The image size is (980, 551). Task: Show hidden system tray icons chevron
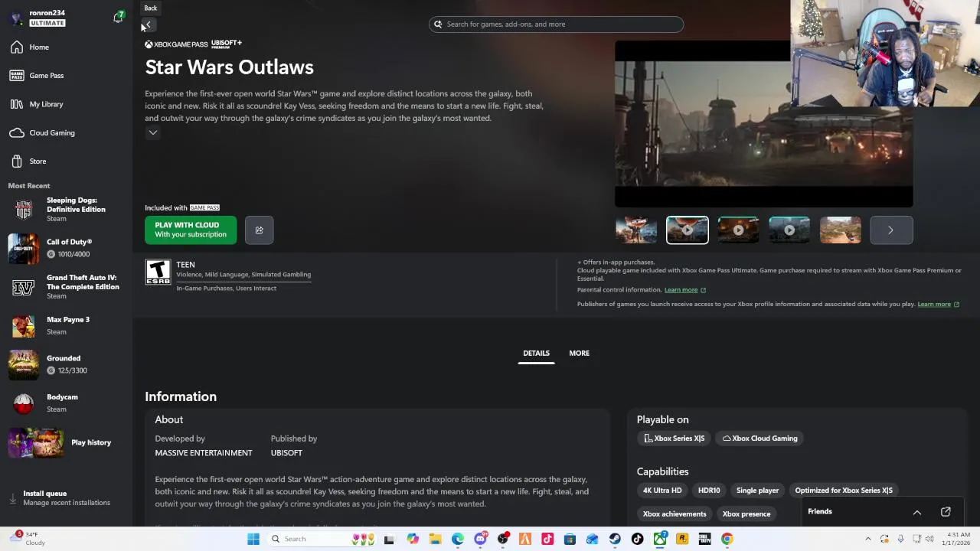[867, 539]
